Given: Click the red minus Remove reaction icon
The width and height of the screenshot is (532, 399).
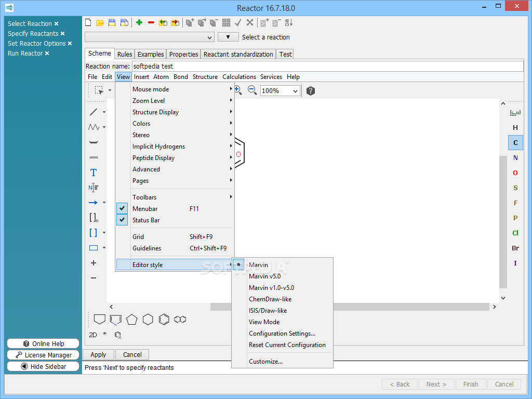Looking at the screenshot, I should 151,23.
